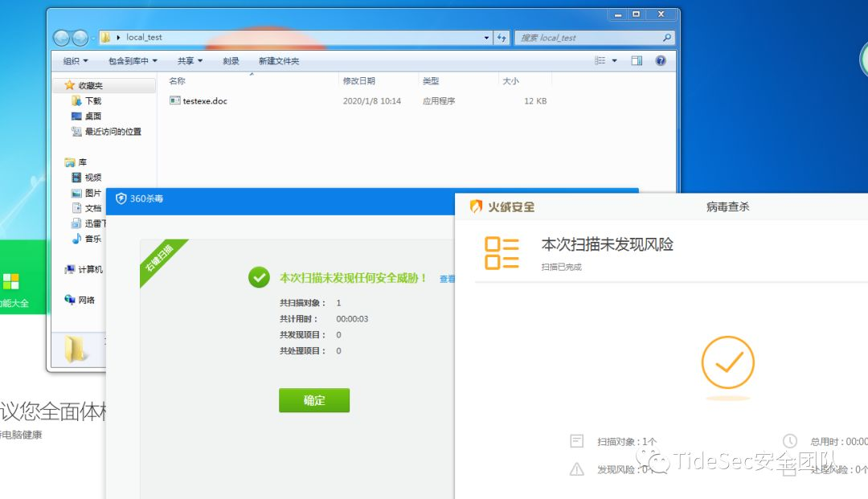Click the refresh button beside address bar
868x499 pixels.
coord(502,37)
